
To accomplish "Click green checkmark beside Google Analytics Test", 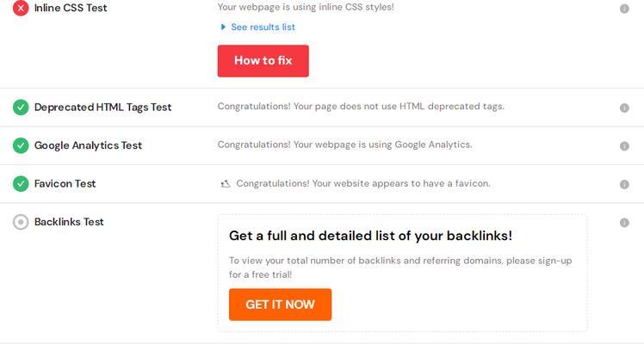I will (21, 145).
